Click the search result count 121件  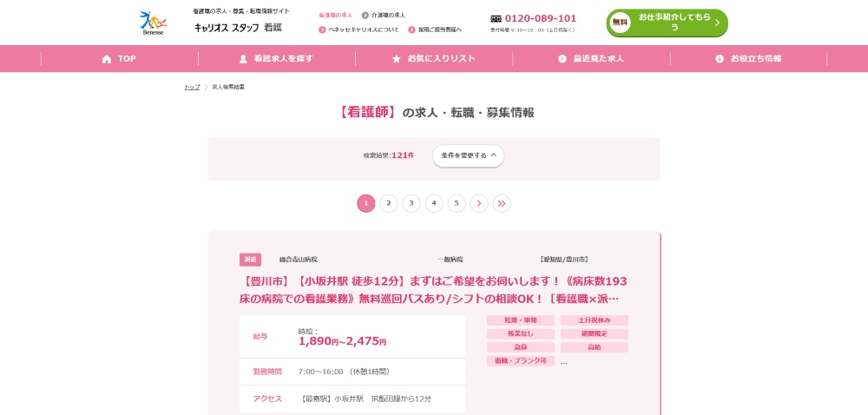403,155
